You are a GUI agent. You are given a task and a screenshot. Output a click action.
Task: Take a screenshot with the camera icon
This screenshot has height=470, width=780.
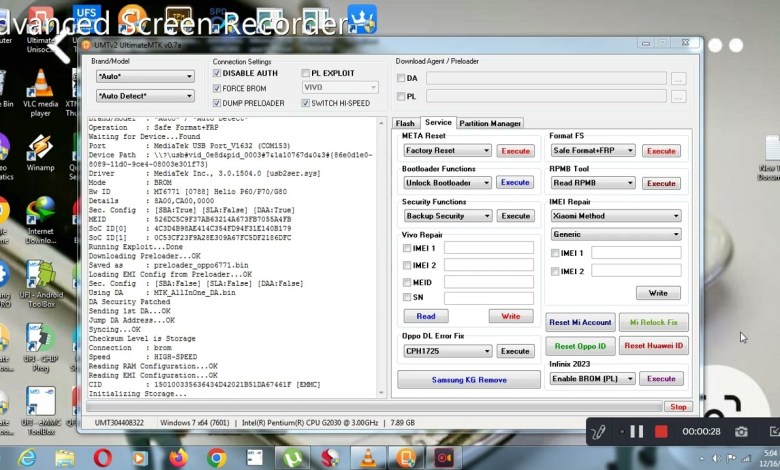(x=742, y=431)
